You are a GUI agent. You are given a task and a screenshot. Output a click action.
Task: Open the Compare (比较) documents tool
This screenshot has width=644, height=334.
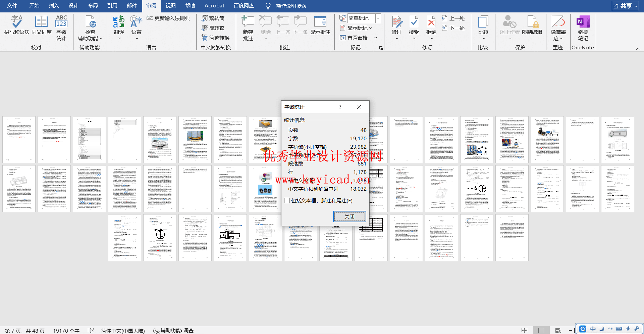(483, 28)
